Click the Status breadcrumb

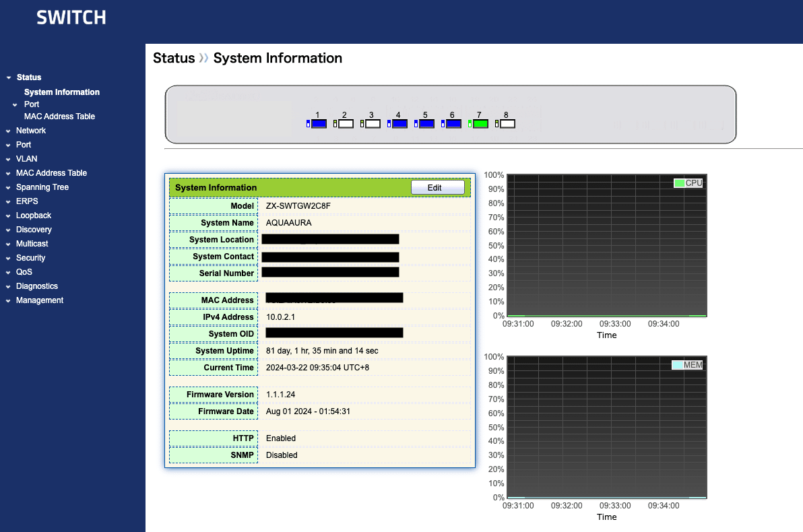pyautogui.click(x=174, y=59)
